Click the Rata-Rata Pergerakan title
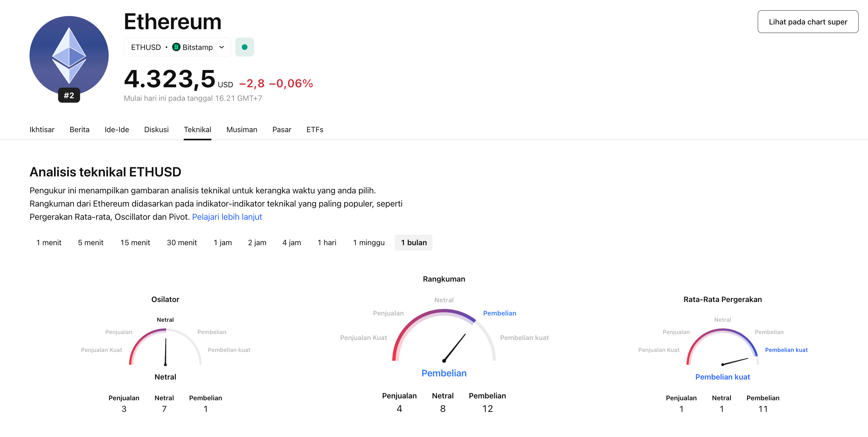 coord(722,299)
